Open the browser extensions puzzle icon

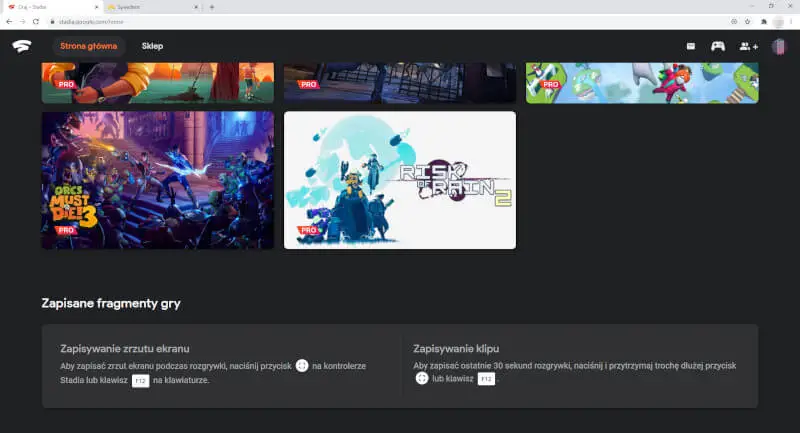(764, 21)
